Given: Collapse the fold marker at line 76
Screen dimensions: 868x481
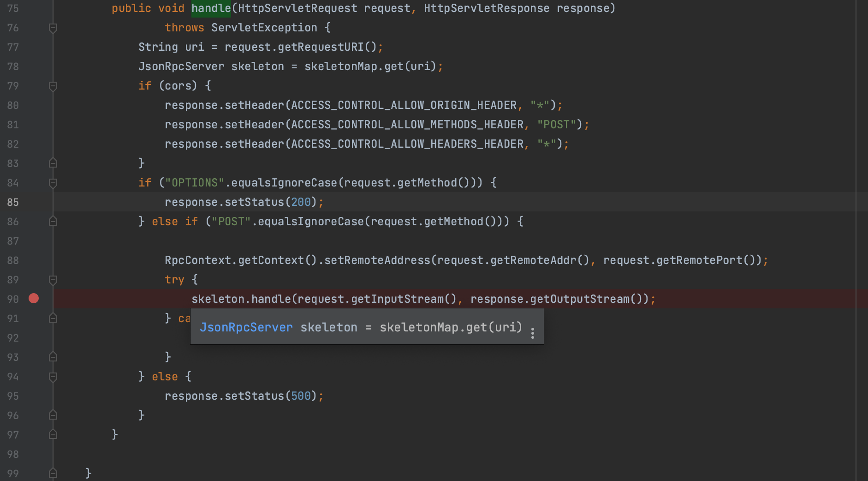Looking at the screenshot, I should coord(53,28).
